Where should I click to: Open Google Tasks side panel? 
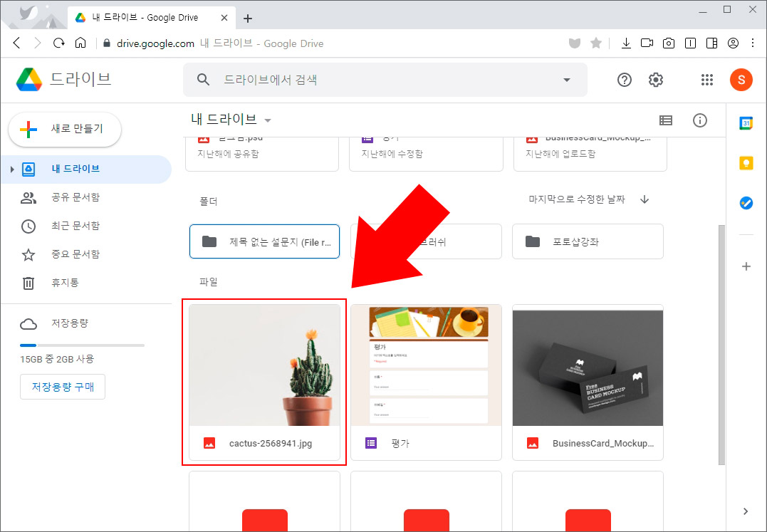(x=746, y=202)
